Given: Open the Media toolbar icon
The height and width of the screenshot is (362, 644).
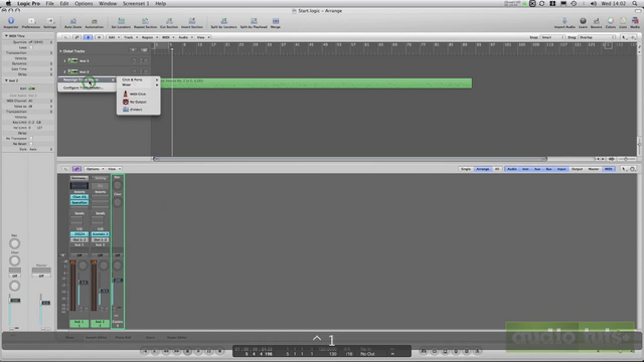Looking at the screenshot, I should [635, 23].
